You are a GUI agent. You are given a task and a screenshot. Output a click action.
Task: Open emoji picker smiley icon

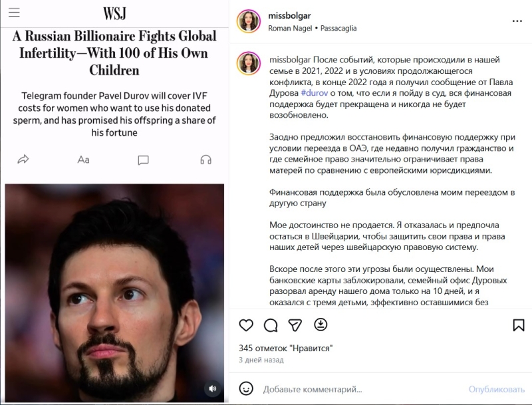[x=246, y=389]
